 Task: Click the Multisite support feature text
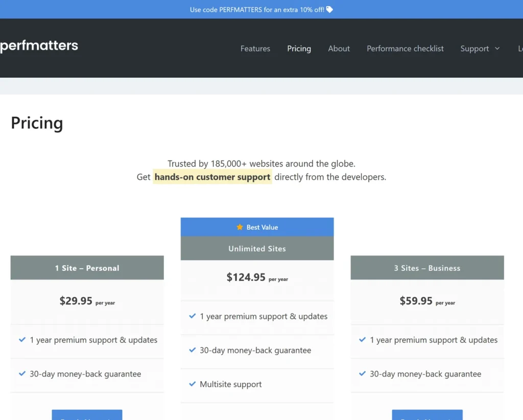click(231, 384)
